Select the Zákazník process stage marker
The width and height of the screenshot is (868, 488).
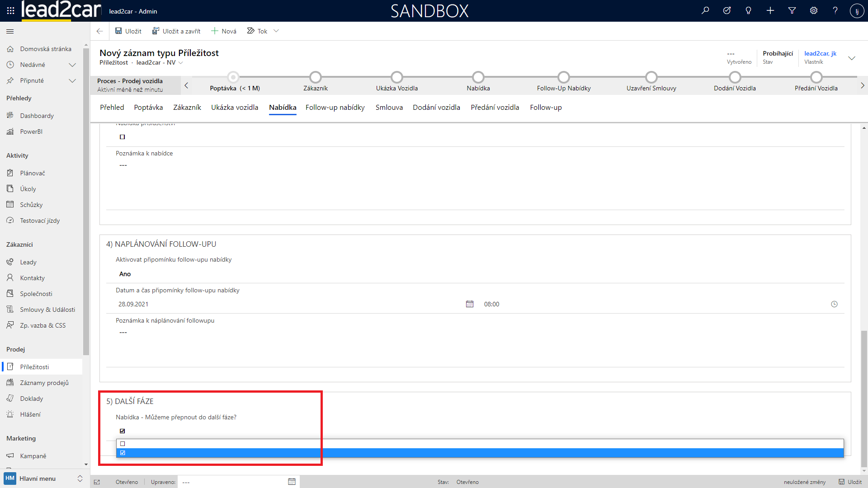tap(316, 77)
